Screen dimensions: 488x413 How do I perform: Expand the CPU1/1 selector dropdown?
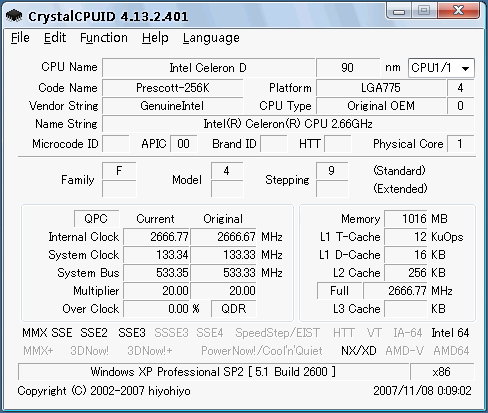441,68
